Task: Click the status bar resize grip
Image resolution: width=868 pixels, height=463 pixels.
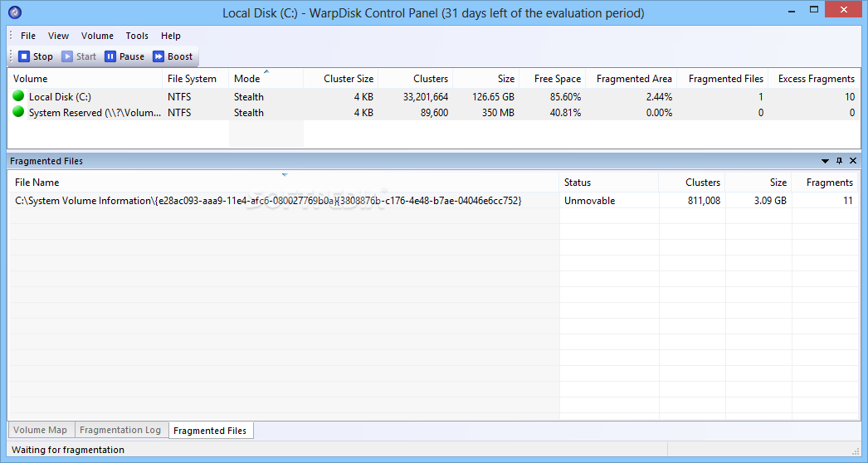Action: 856,451
